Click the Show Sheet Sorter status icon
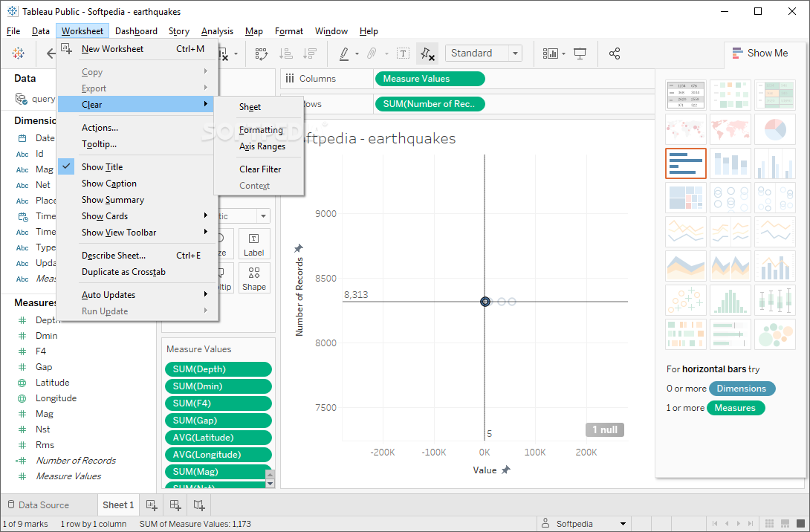810x532 pixels. pos(769,523)
